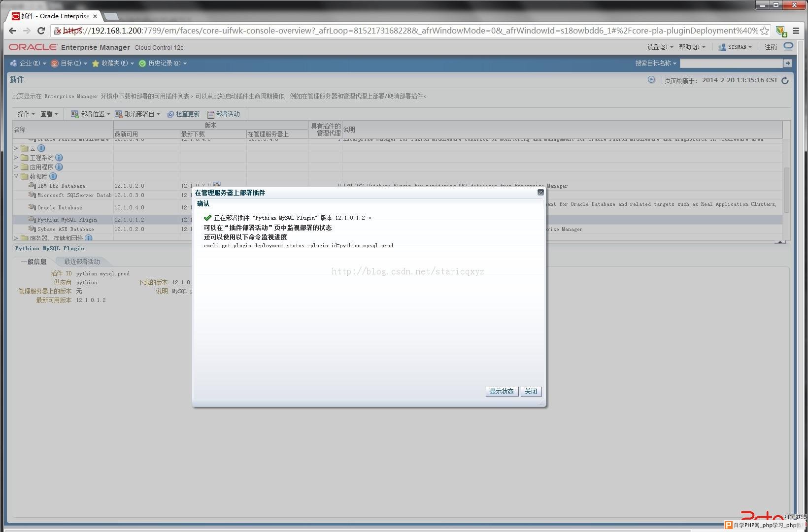Open the Chrome hamburger menu
Screen dimensions: 808x532
[x=796, y=31]
